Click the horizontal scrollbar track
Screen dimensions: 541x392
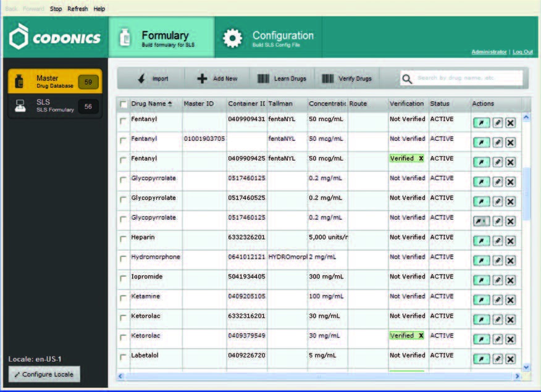319,376
